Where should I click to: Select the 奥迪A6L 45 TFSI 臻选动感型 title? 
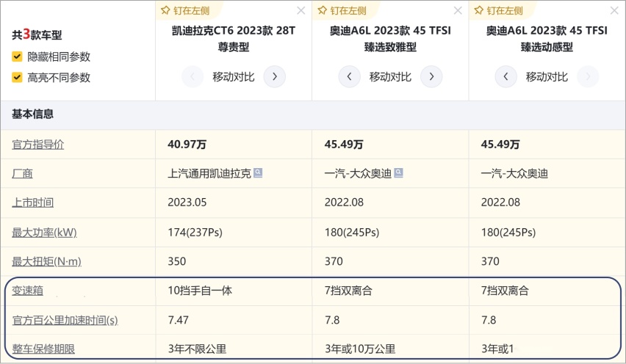click(547, 39)
